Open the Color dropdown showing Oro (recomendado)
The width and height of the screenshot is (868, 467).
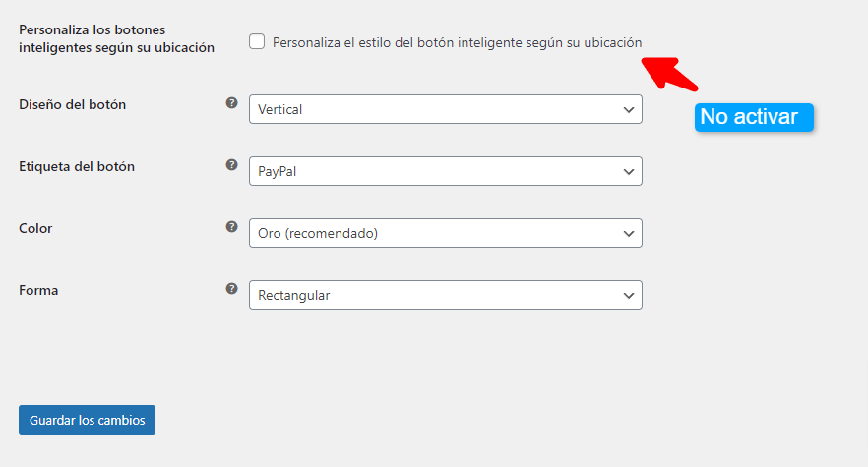pos(446,233)
